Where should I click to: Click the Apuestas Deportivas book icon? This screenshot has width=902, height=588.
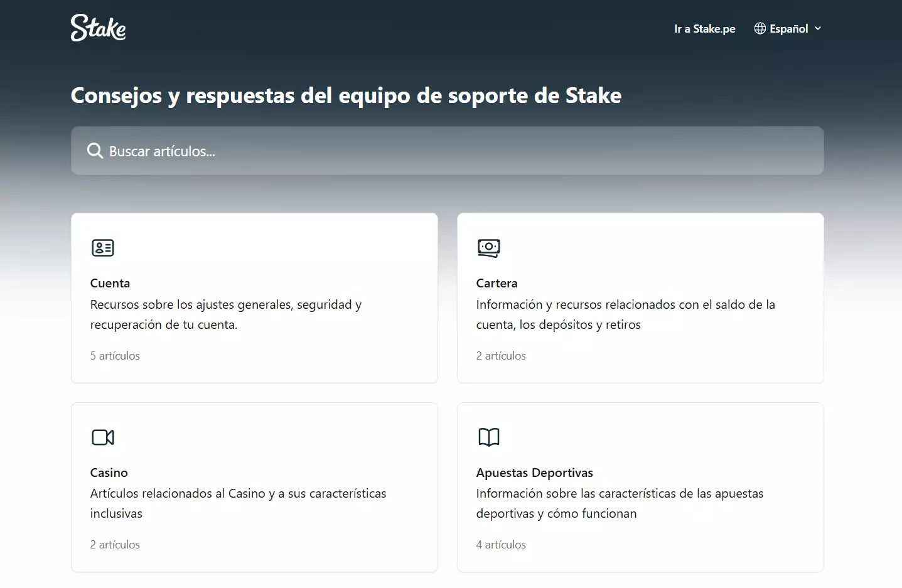(x=489, y=437)
